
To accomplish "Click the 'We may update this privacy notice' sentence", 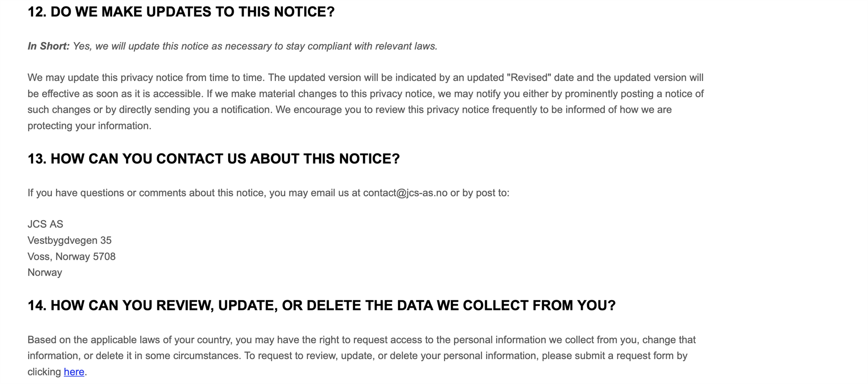I will pos(146,78).
